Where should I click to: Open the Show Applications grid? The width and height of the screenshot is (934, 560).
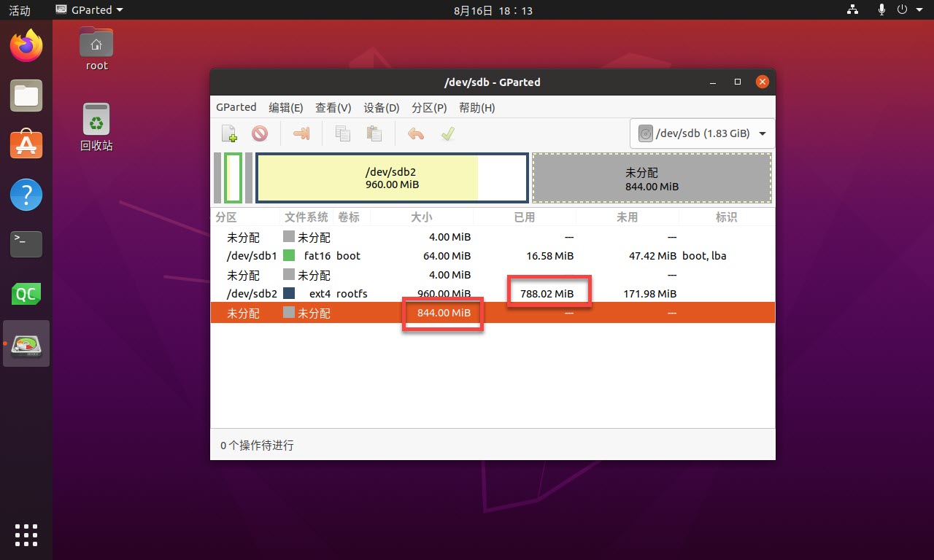tap(26, 534)
